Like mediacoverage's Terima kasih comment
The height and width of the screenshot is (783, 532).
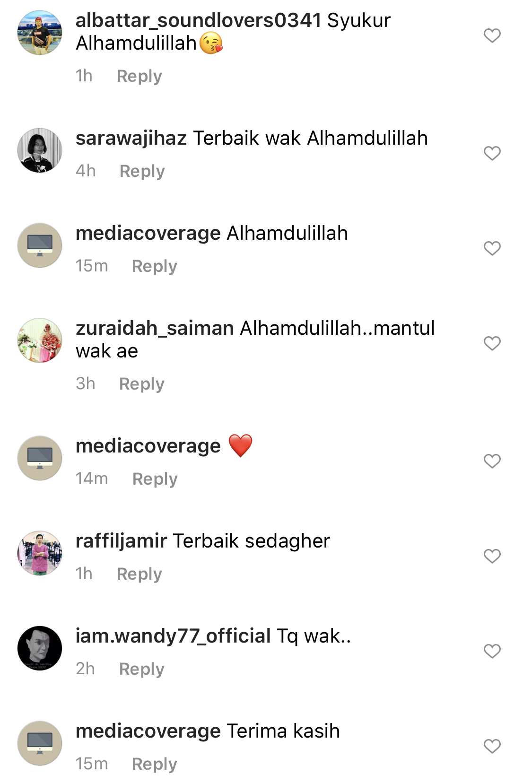(x=492, y=746)
